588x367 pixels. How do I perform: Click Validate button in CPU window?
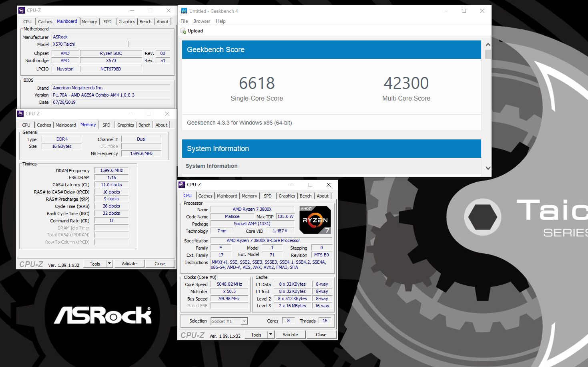[x=290, y=335]
